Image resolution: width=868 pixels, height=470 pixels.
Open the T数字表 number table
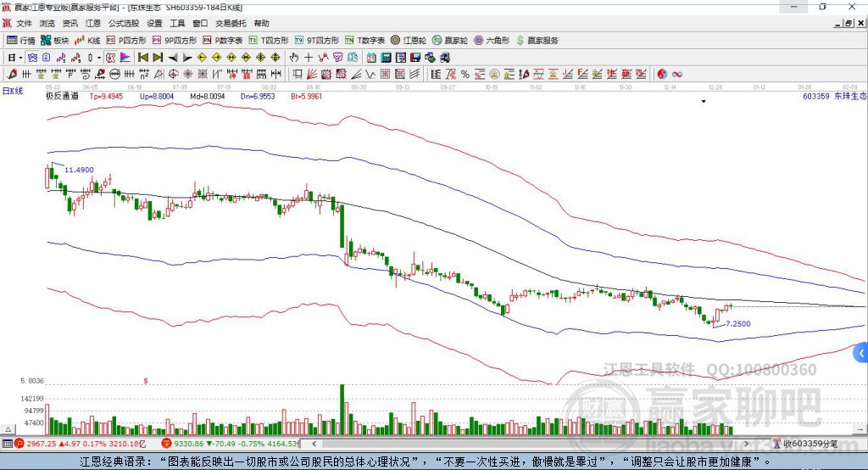[x=364, y=41]
